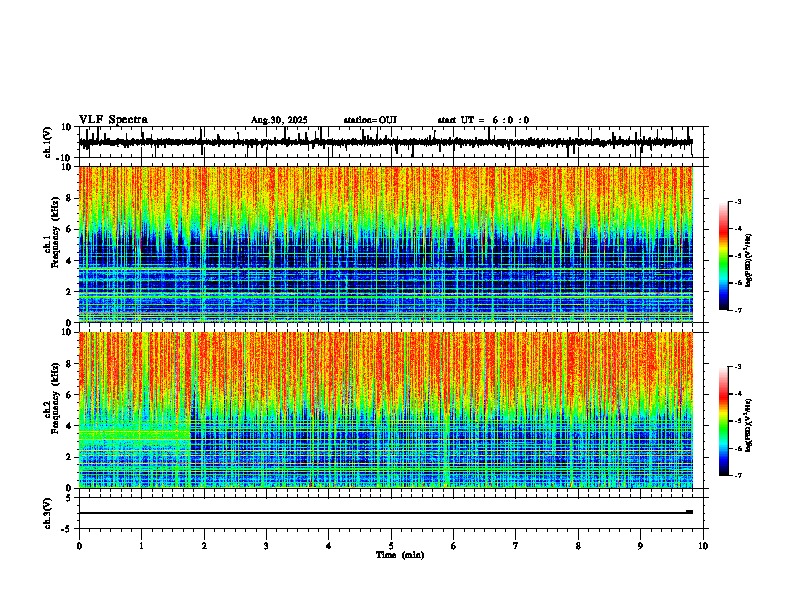Click the "2" tick on the time axis
Viewport: 792px width, 612px height.
(x=204, y=545)
